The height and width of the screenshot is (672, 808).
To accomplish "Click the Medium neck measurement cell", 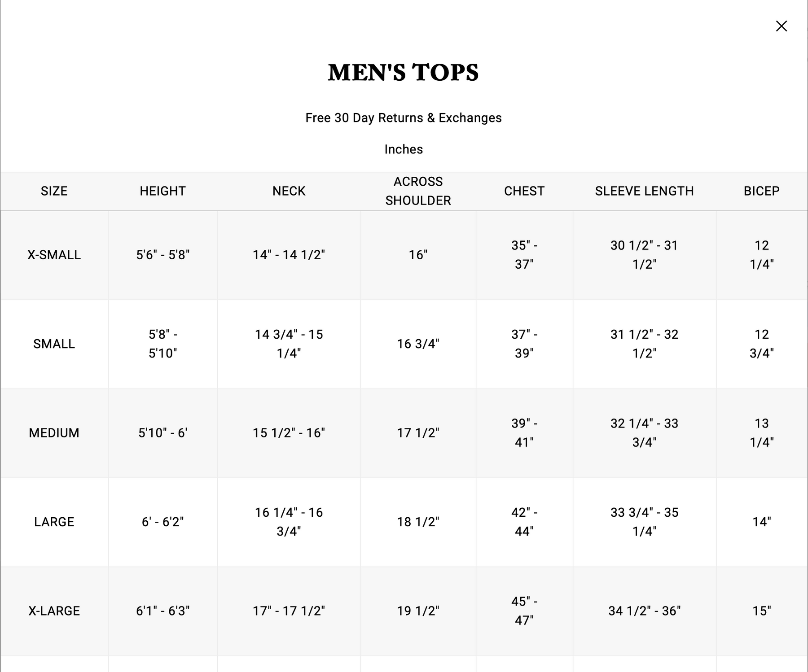I will point(289,433).
